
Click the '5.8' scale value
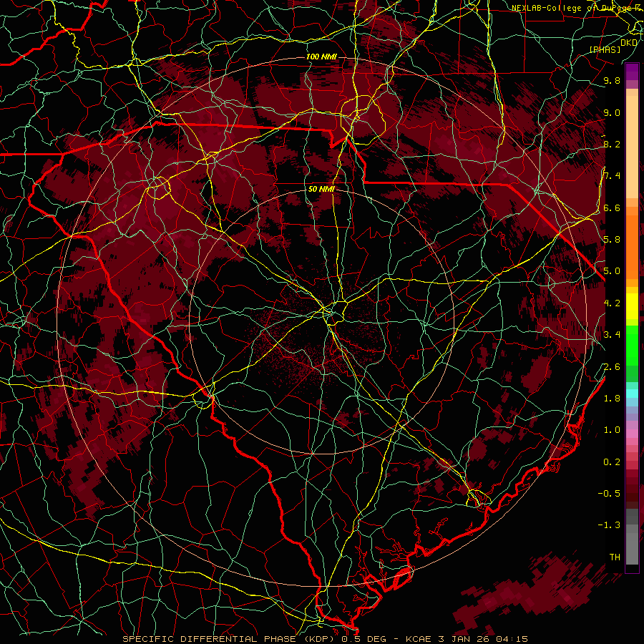pyautogui.click(x=612, y=239)
